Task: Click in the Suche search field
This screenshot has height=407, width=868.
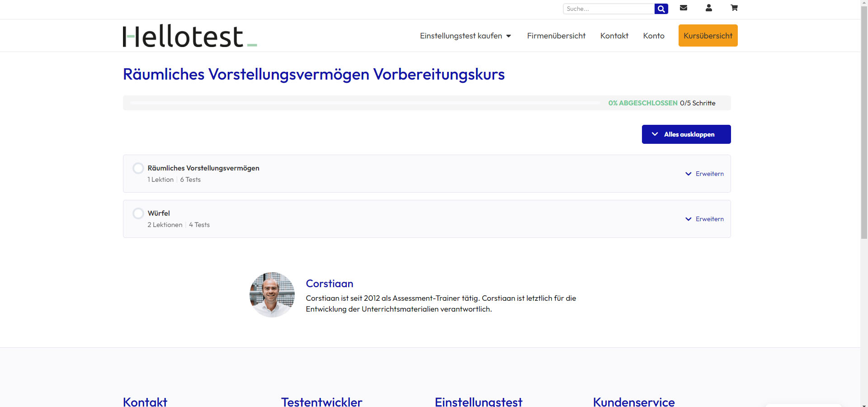Action: pos(609,9)
